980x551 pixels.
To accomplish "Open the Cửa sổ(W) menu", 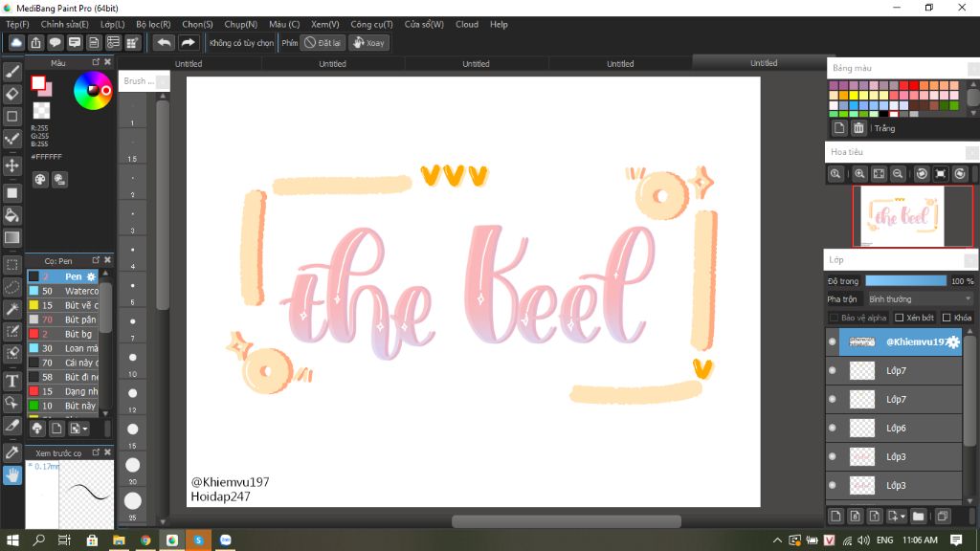I will click(424, 24).
